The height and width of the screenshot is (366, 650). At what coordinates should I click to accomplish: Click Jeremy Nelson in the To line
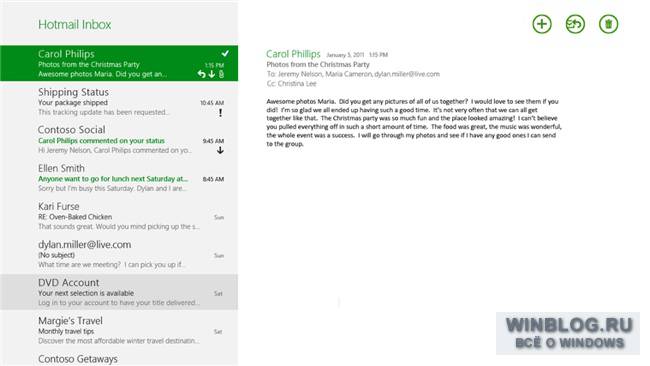(299, 74)
